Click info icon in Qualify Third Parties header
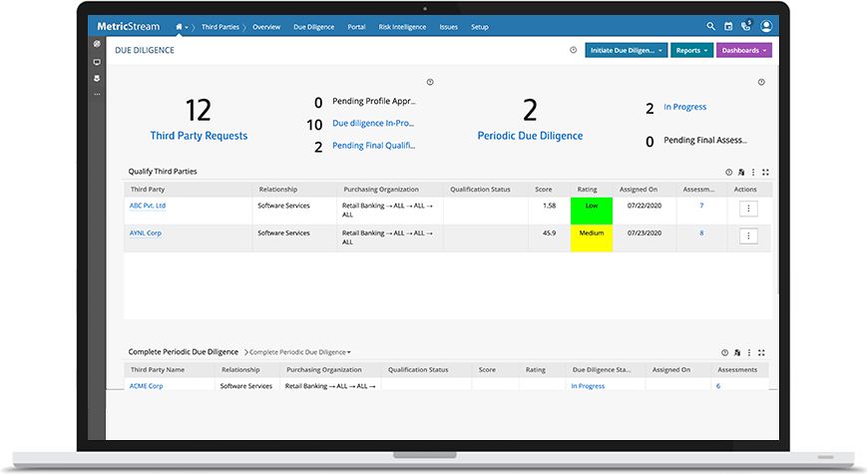The image size is (868, 474). (x=728, y=173)
